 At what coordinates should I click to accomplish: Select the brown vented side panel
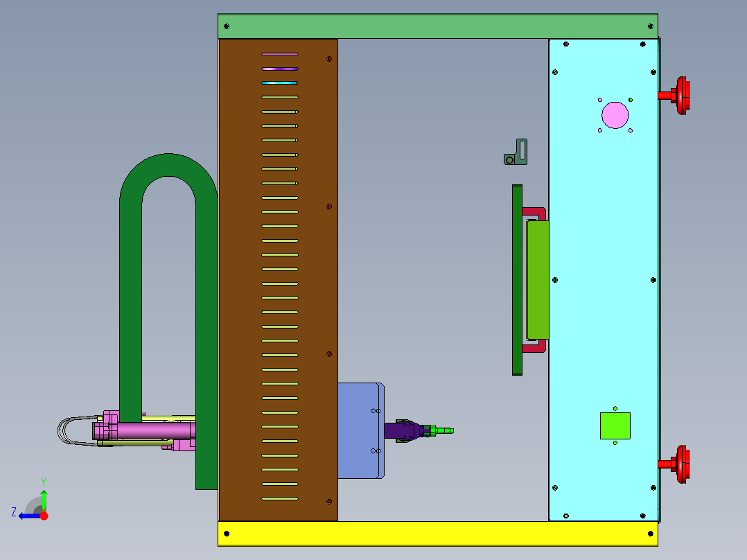point(279,280)
